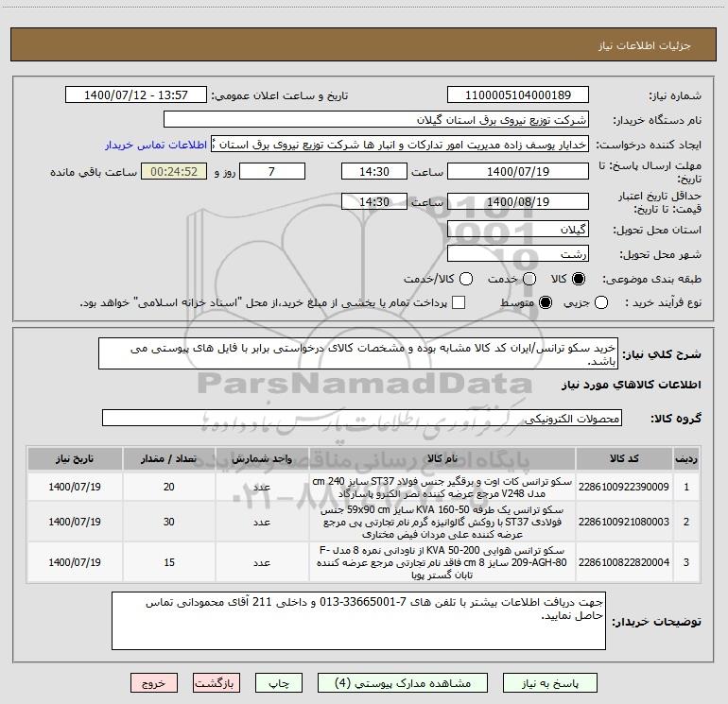Click the تعداد / مقدار column header
728x704 pixels.
(x=169, y=458)
